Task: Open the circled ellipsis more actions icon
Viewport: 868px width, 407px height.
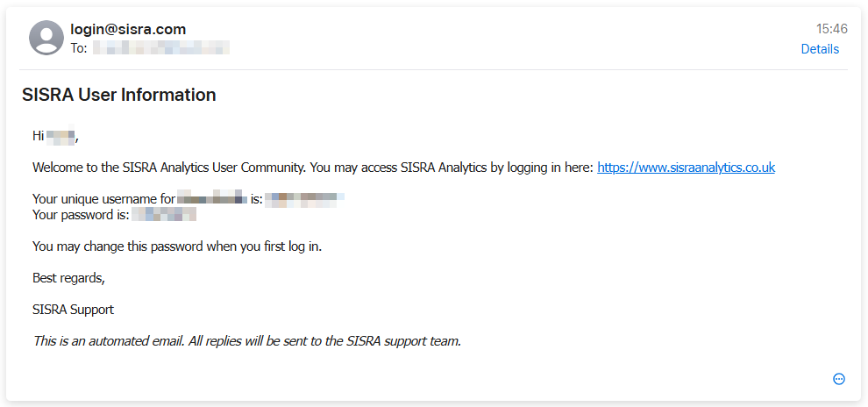Action: click(x=839, y=379)
